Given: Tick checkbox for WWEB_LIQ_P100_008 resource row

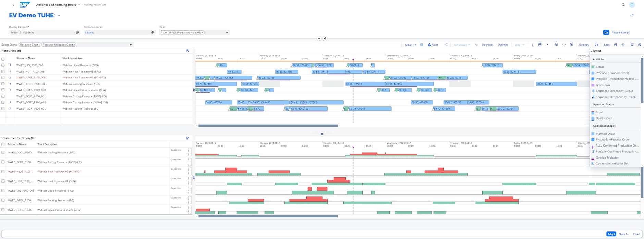Looking at the screenshot, I should point(3,65).
